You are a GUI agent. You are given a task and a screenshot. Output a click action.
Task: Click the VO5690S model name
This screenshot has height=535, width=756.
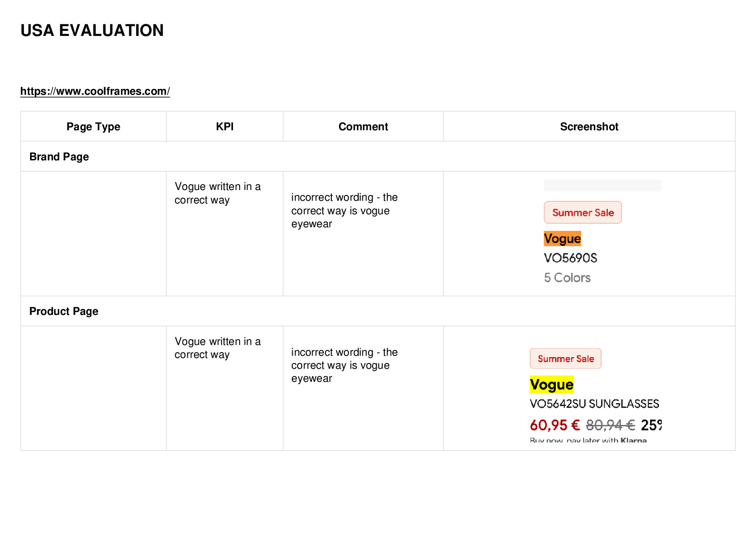click(571, 258)
